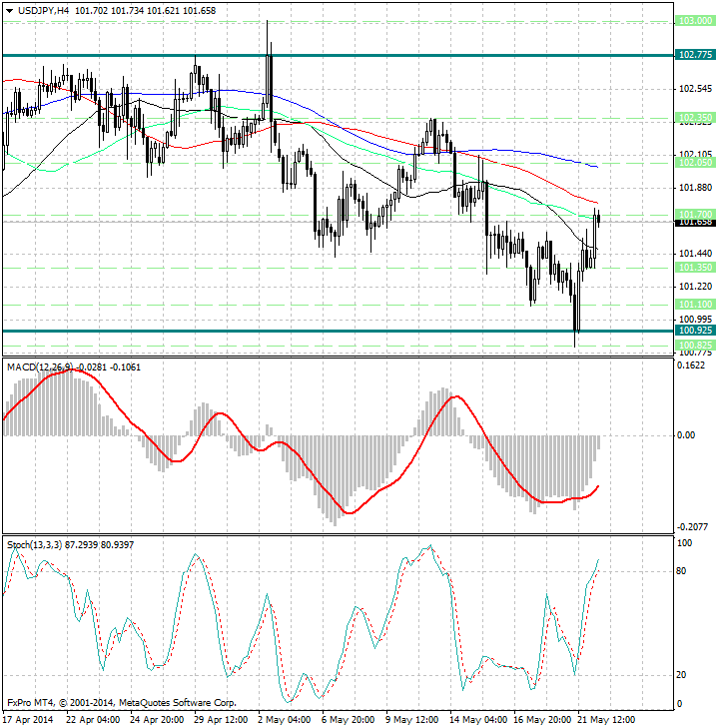The height and width of the screenshot is (728, 716).
Task: Click the 101.350 price level tag
Action: pyautogui.click(x=693, y=268)
